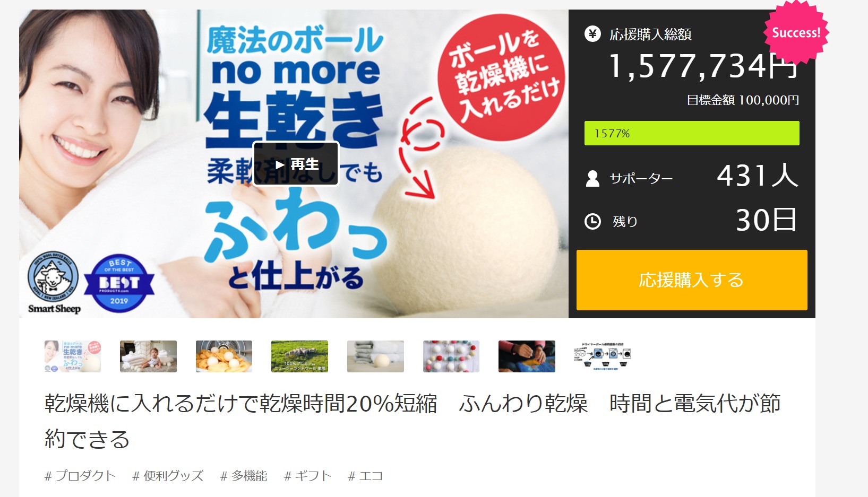
Task: Click the yen icon beside 応援購入総額
Action: (x=592, y=34)
